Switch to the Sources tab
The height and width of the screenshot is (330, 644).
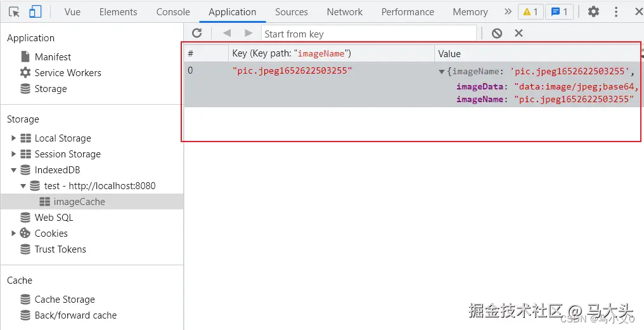291,12
